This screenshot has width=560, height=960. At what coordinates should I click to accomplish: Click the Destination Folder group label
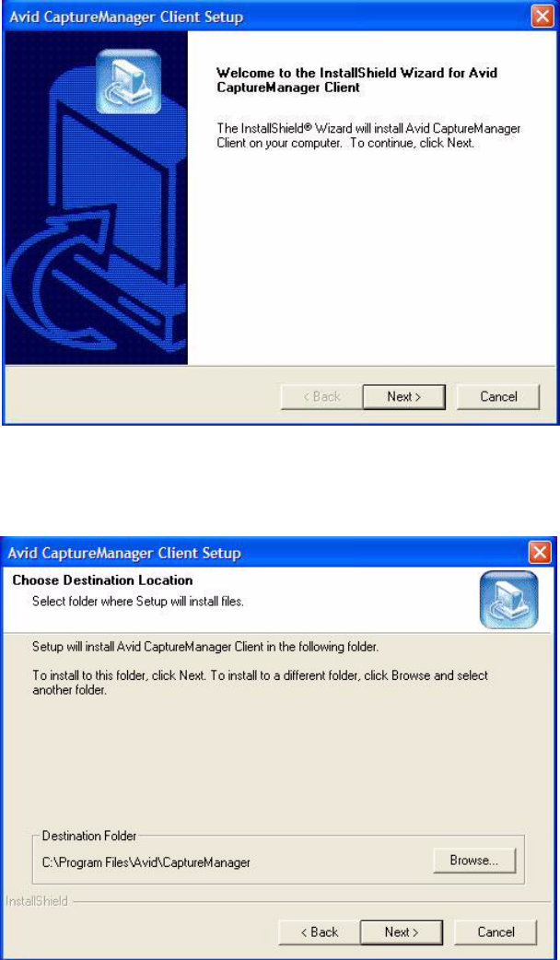pos(89,835)
